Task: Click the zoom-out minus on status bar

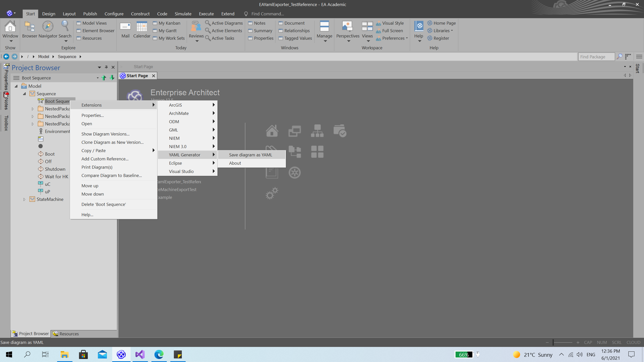Action: click(x=547, y=342)
